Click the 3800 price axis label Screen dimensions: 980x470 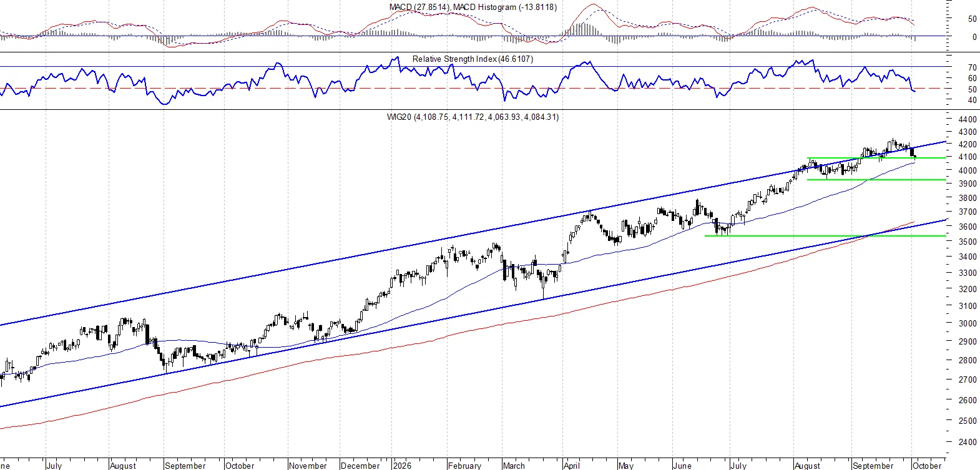(x=968, y=198)
